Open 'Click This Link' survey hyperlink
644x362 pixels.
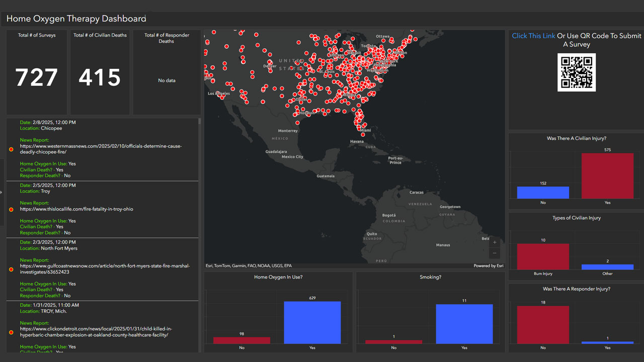tap(533, 36)
